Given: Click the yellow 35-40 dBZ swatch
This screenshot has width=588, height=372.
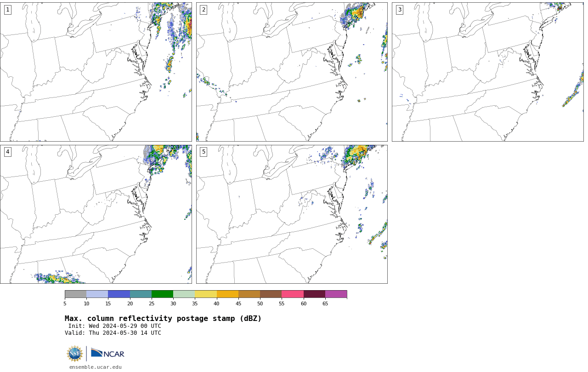Looking at the screenshot, I should click(x=206, y=294).
